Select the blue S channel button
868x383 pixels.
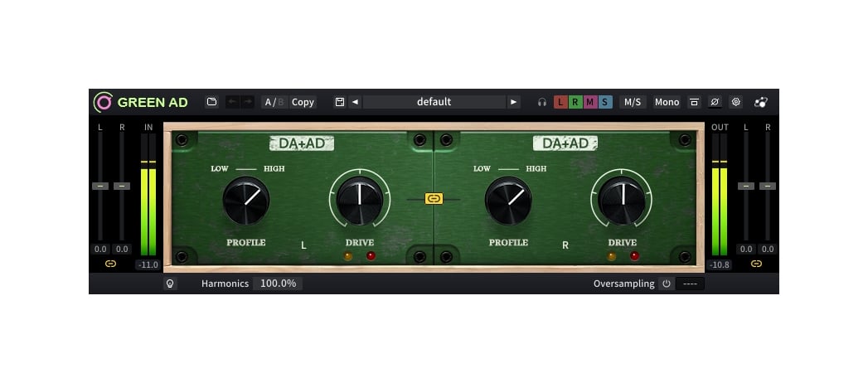[604, 102]
